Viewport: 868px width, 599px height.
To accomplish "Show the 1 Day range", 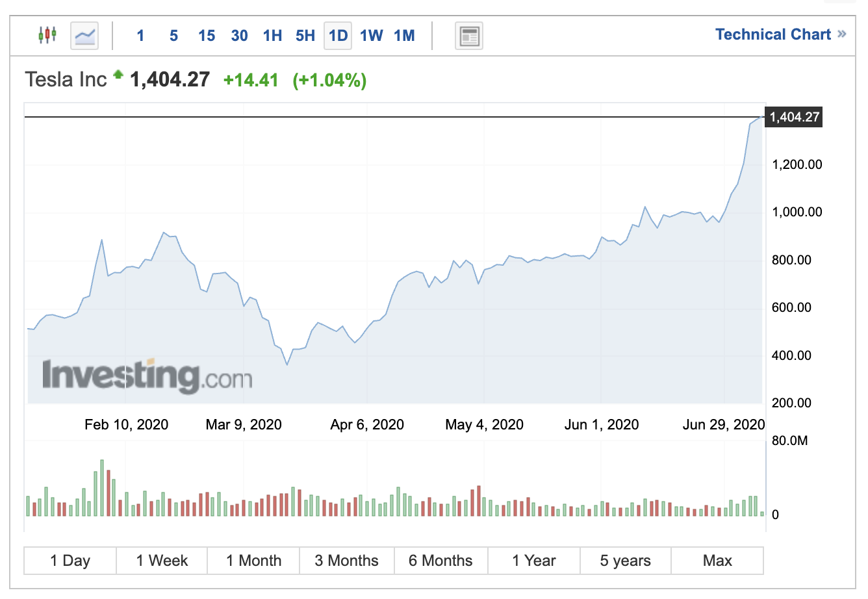I will [x=70, y=561].
